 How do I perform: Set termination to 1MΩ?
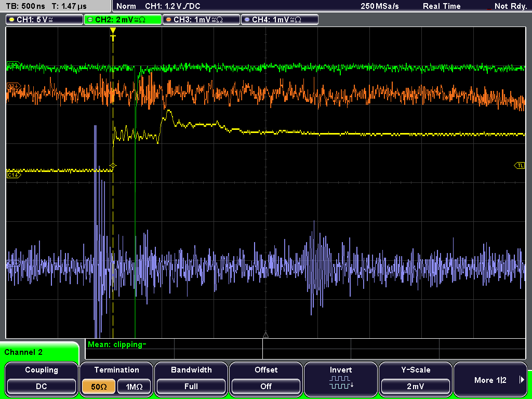pos(134,387)
